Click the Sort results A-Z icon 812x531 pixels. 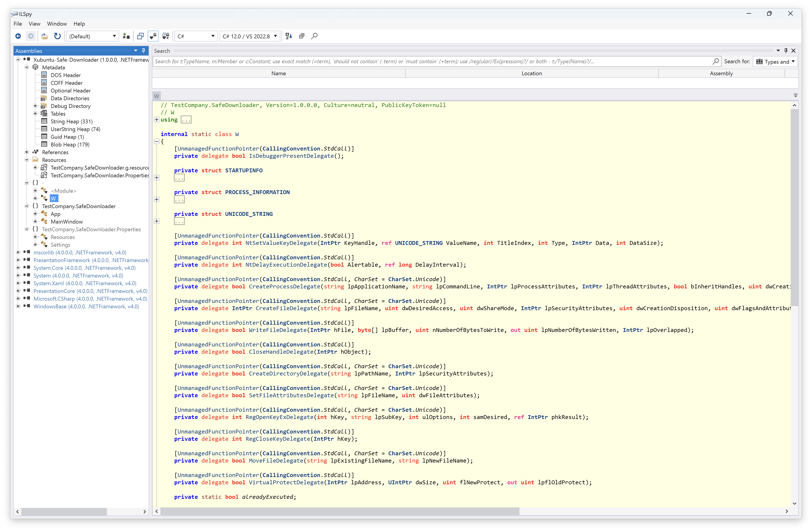(289, 36)
